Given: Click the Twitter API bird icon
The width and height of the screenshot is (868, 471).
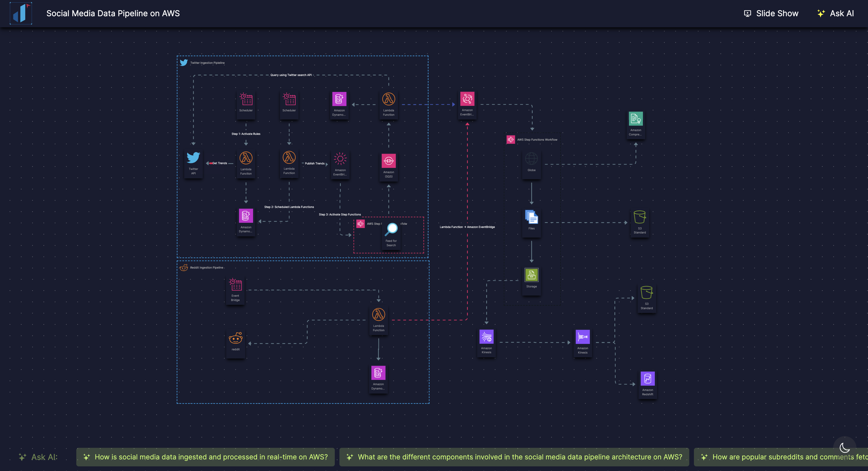Looking at the screenshot, I should 194,158.
